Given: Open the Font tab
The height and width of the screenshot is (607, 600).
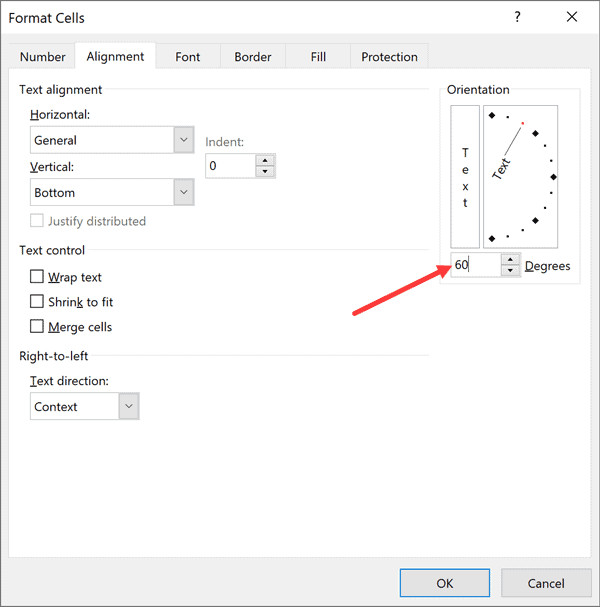Looking at the screenshot, I should [188, 57].
